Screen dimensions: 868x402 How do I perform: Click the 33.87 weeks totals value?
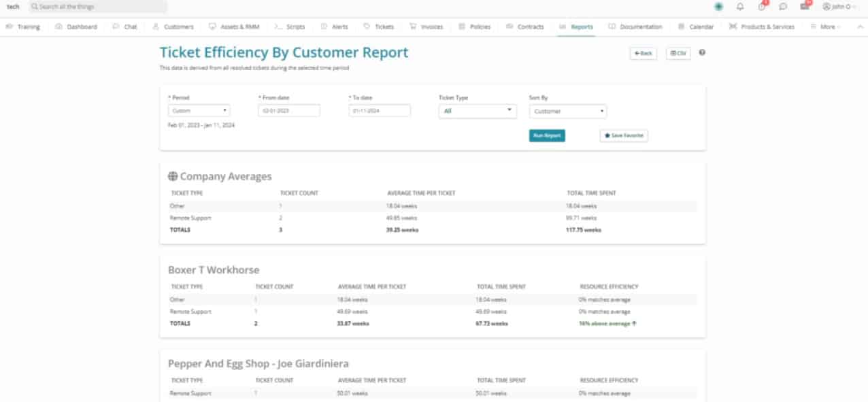(x=354, y=324)
